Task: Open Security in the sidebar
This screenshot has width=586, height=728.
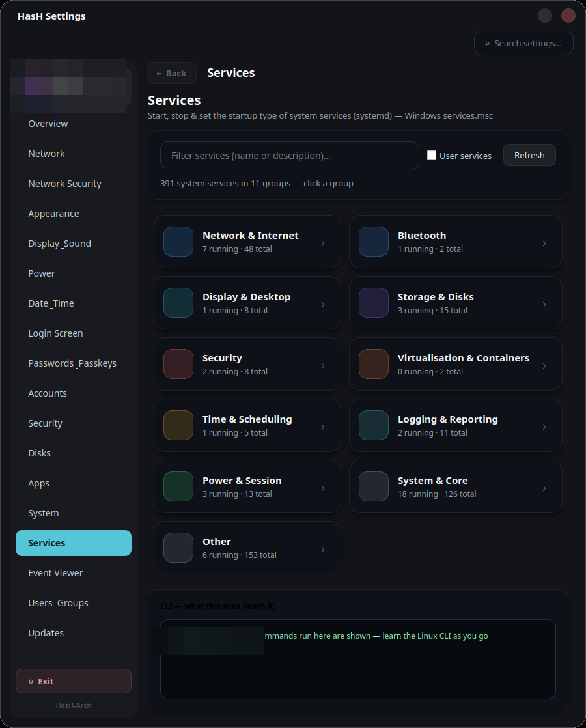Action: [74, 423]
